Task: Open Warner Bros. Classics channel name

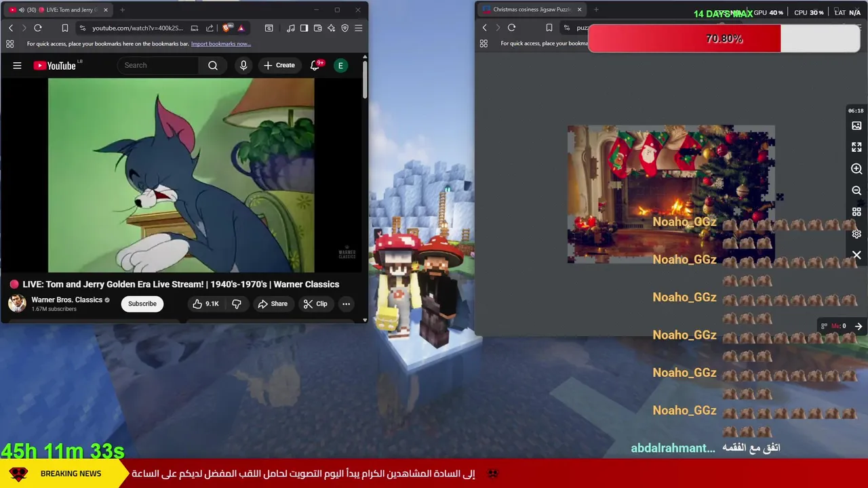Action: point(66,300)
